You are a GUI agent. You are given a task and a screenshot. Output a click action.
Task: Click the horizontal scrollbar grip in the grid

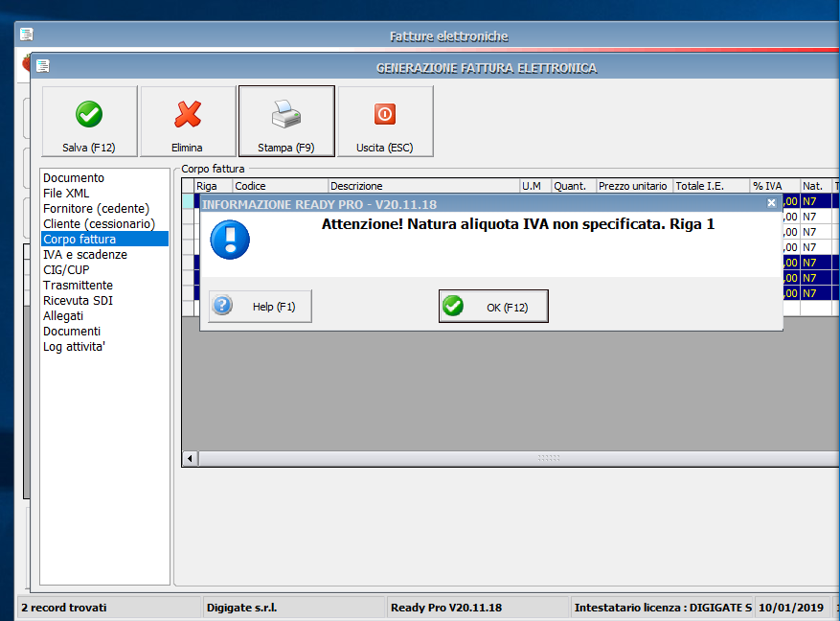pyautogui.click(x=549, y=459)
